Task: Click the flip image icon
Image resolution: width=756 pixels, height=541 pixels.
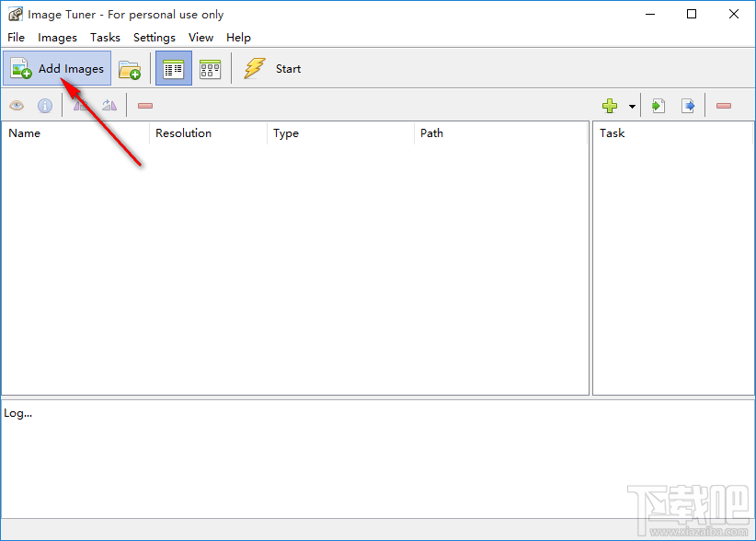Action: pos(80,105)
